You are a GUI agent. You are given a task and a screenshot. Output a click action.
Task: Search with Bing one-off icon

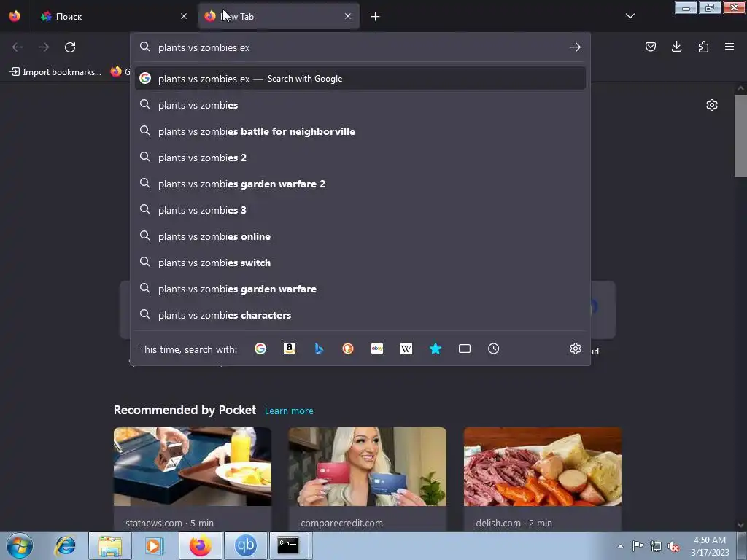319,349
